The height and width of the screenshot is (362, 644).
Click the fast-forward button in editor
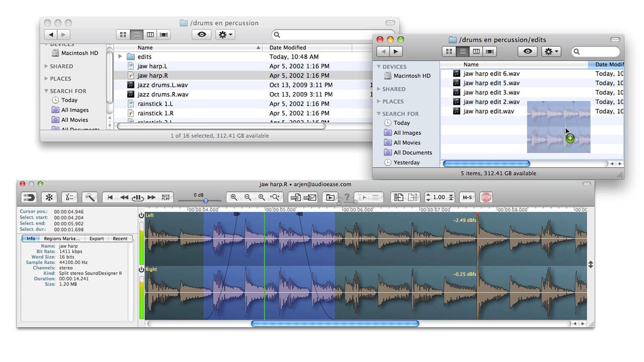point(151,198)
